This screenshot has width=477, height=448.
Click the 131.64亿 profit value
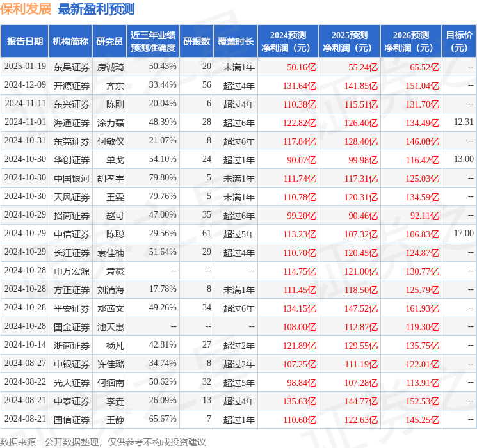[300, 86]
